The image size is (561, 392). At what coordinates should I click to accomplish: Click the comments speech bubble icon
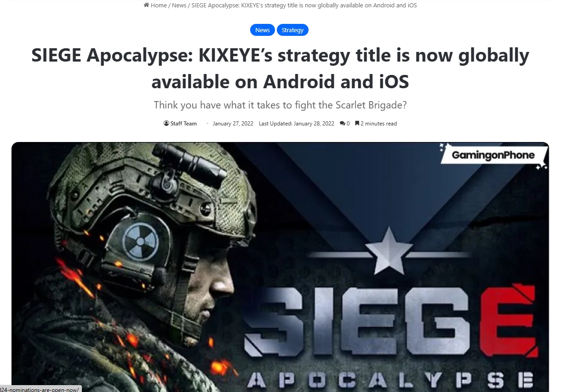343,123
